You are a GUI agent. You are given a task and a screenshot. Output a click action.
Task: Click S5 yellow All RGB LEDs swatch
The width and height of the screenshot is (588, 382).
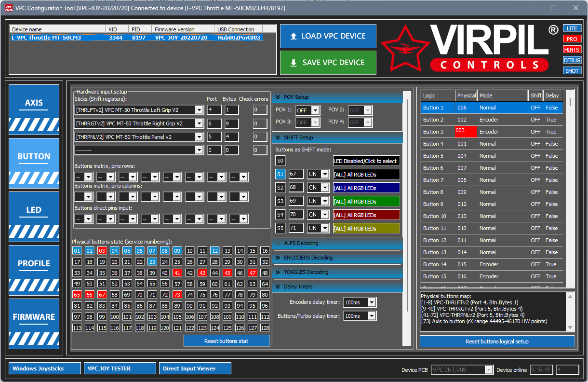pyautogui.click(x=366, y=228)
